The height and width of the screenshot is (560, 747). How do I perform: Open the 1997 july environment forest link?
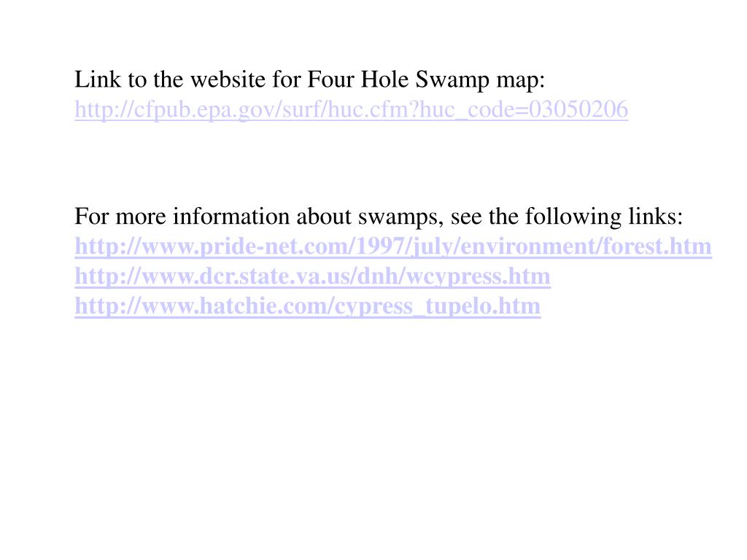click(393, 246)
